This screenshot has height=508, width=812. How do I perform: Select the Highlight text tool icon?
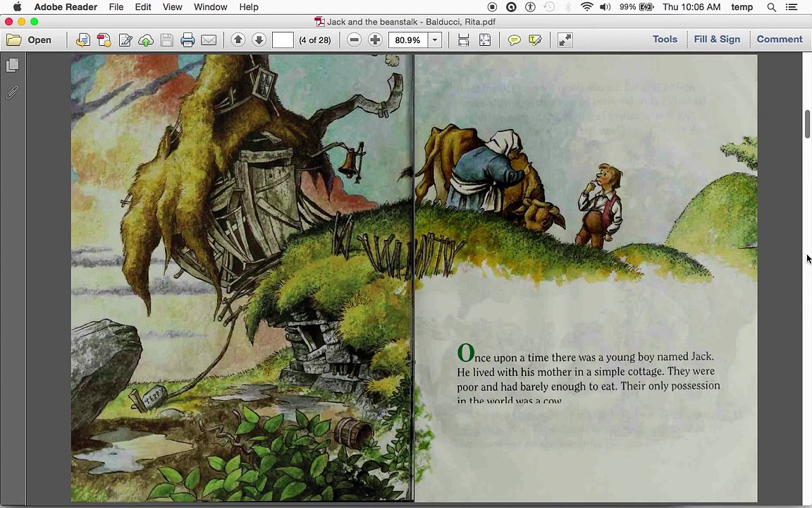(535, 40)
